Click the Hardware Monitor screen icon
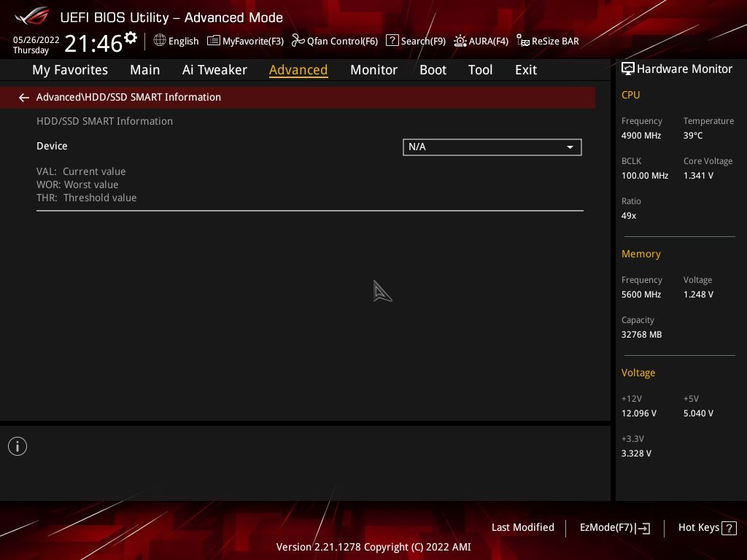This screenshot has height=560, width=747. click(628, 69)
